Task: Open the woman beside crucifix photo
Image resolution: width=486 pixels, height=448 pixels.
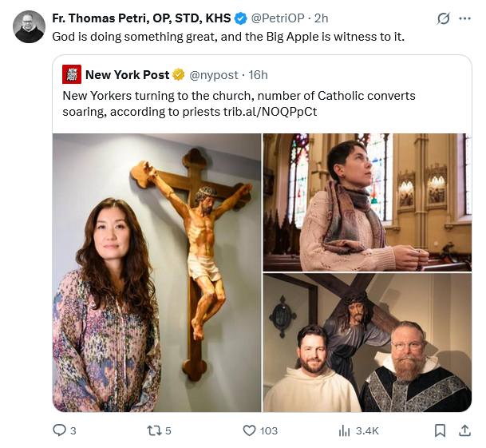Action: click(x=157, y=272)
